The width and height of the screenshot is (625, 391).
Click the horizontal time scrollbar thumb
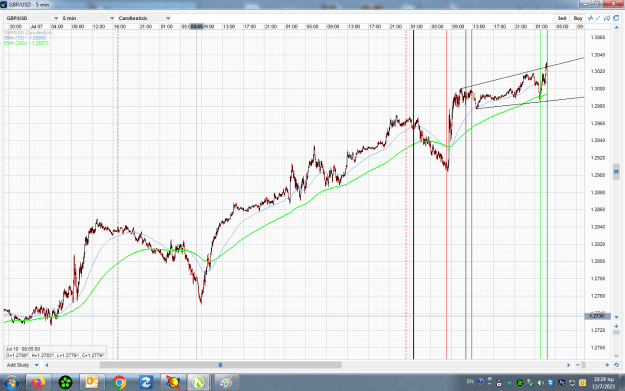pos(220,365)
